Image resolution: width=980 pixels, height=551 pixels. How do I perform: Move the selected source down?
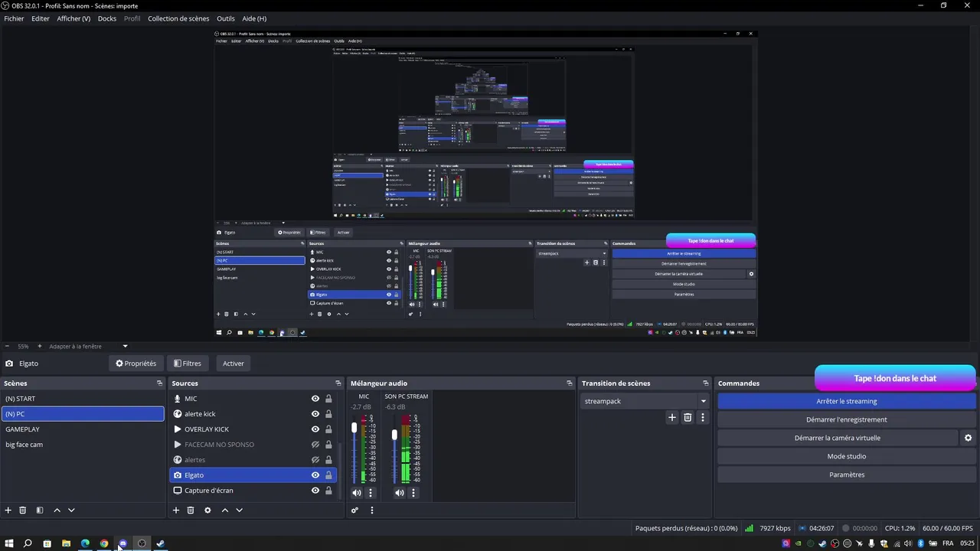tap(239, 510)
